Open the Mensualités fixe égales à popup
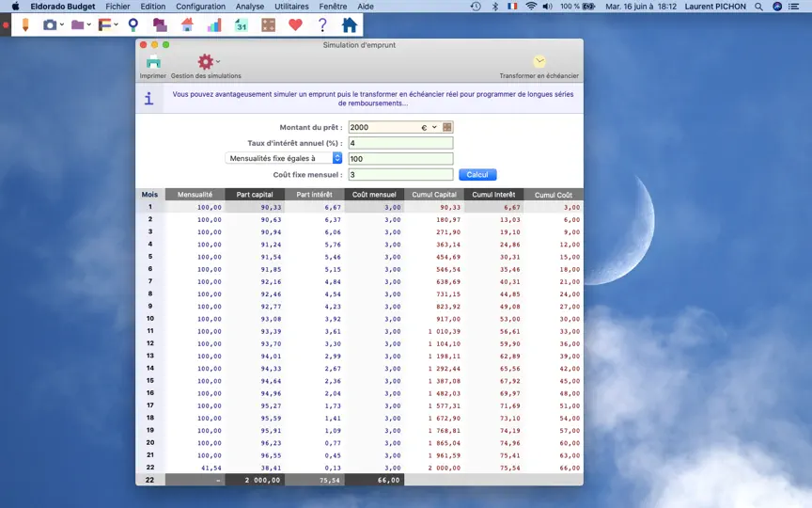The height and width of the screenshot is (508, 812). 284,158
